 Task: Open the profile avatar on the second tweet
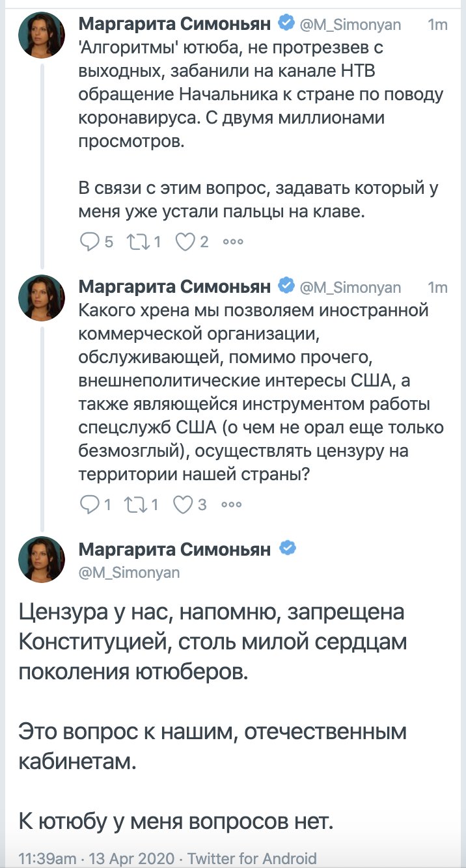point(41,298)
